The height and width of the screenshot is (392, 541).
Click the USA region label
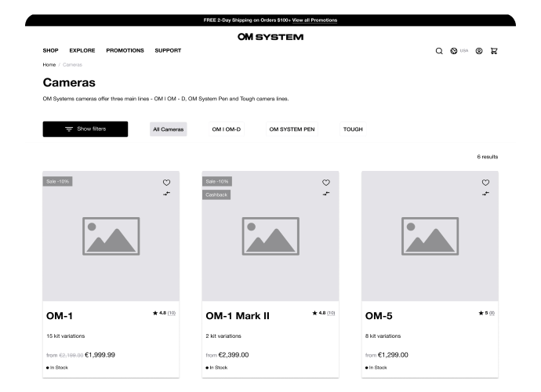464,51
